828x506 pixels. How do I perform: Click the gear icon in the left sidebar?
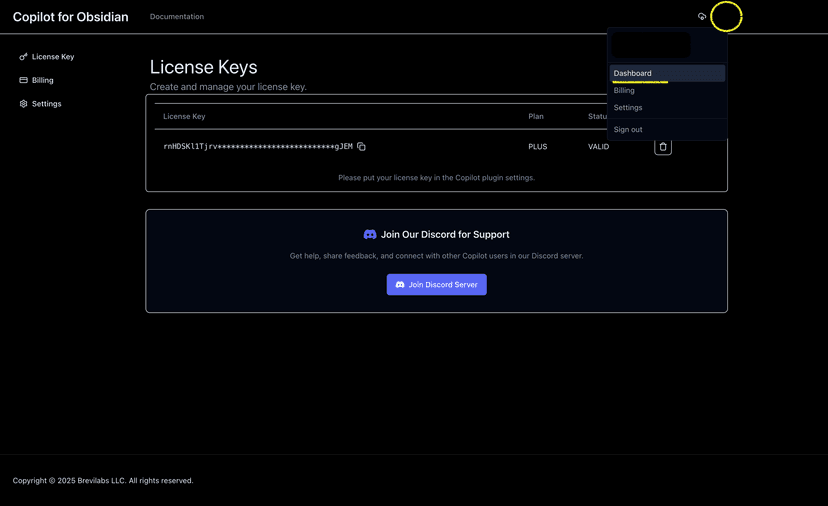[x=23, y=104]
